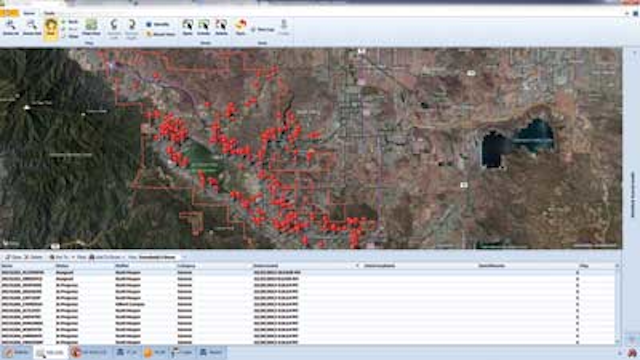
Task: Click the rotate counter-clockwise arrow icon
Action: pos(114,29)
